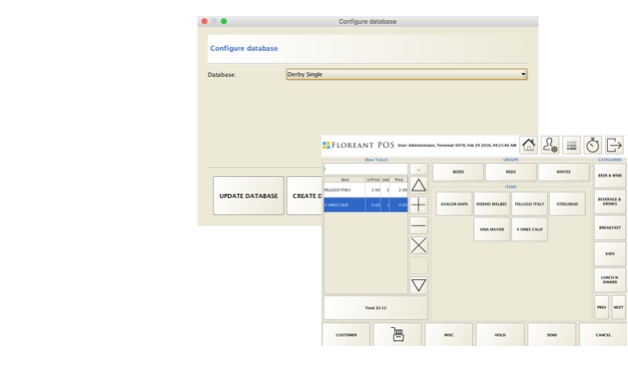Select the BEERS group

tap(458, 172)
